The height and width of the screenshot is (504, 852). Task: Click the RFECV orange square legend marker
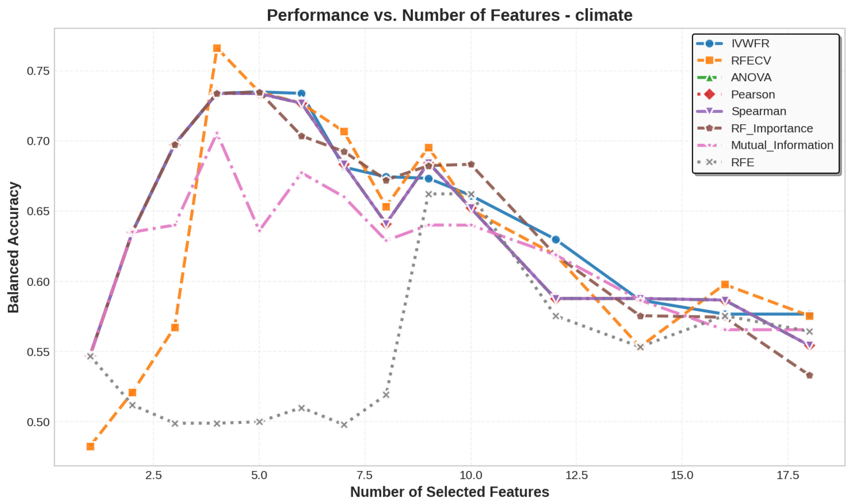(709, 60)
